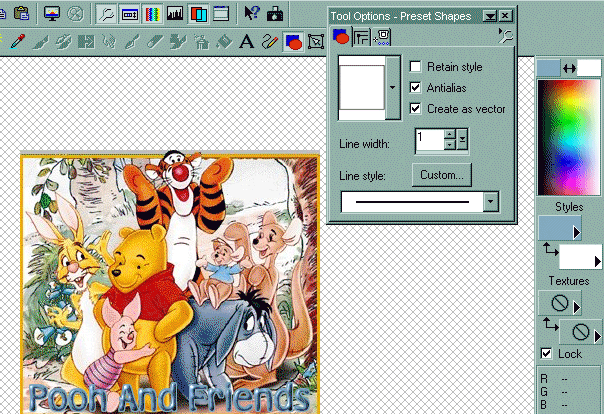Toggle the Layer Palette icon
The image size is (604, 414).
[x=198, y=14]
